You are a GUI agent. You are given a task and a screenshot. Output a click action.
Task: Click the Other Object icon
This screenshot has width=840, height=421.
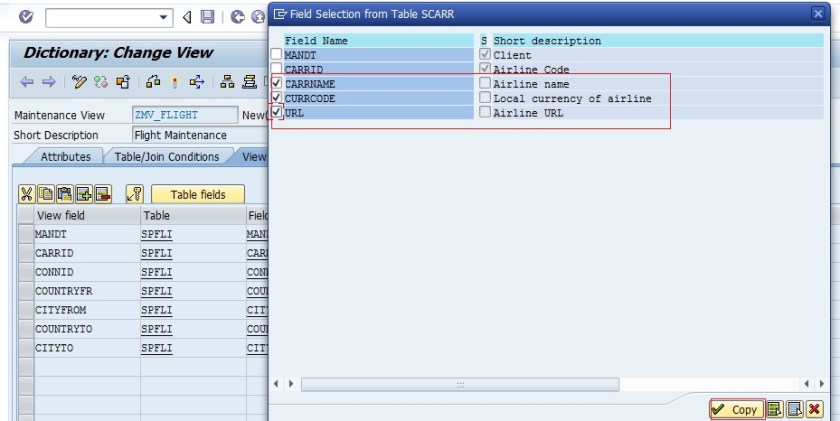point(123,82)
